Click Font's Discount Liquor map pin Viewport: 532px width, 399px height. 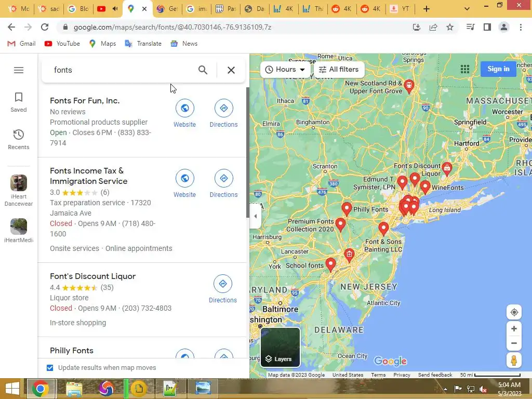tap(447, 169)
